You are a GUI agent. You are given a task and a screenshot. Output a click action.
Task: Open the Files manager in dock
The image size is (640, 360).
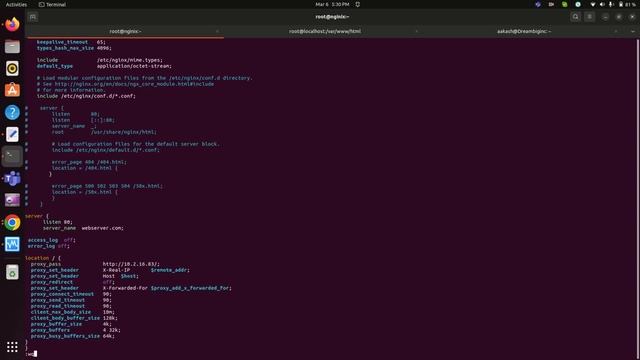click(x=12, y=47)
